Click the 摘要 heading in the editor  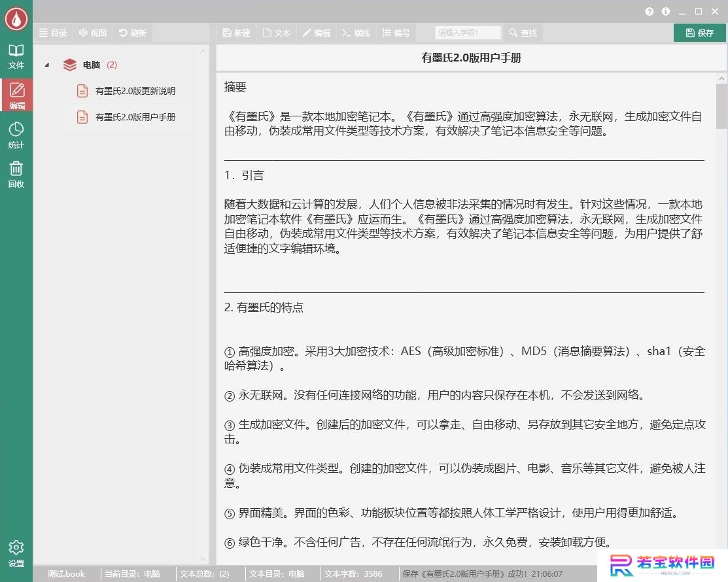[x=235, y=87]
